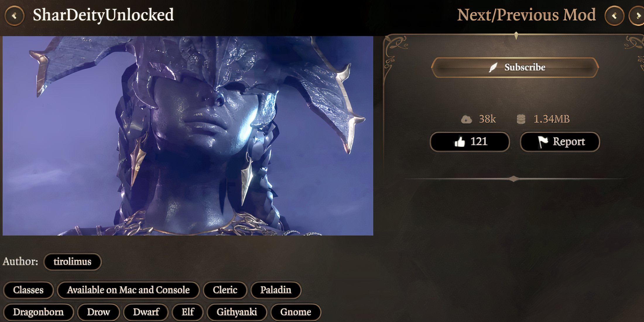Go to the next mod with right arrow
The height and width of the screenshot is (322, 644).
point(637,16)
